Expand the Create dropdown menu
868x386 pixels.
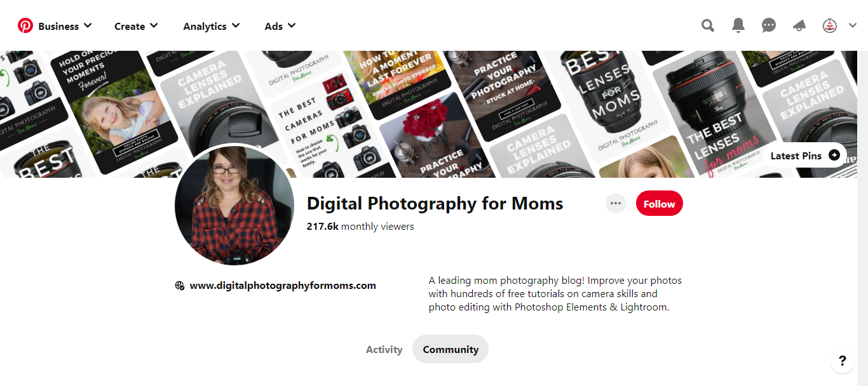tap(136, 26)
